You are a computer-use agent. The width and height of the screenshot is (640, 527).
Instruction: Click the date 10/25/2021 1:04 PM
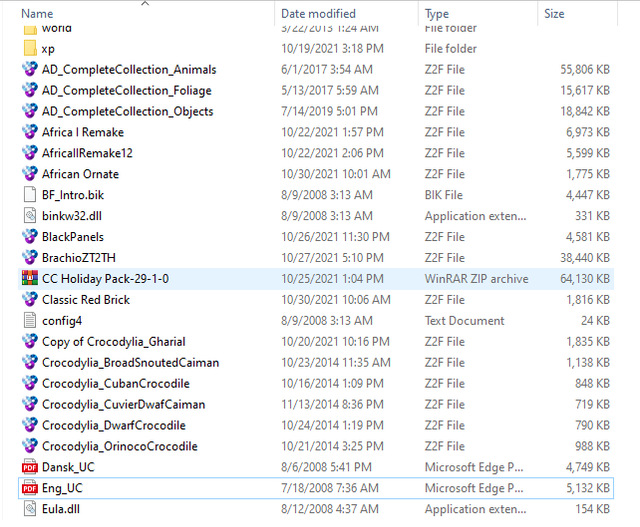[x=332, y=278]
